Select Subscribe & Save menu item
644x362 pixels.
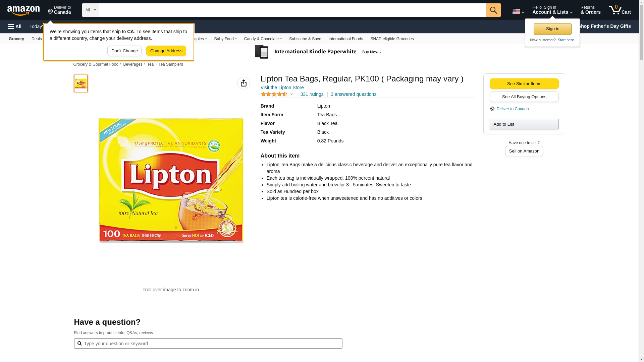tap(305, 39)
